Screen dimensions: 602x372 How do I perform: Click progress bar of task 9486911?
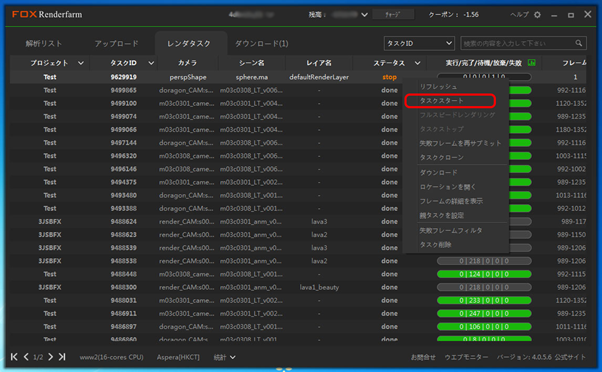tap(484, 313)
